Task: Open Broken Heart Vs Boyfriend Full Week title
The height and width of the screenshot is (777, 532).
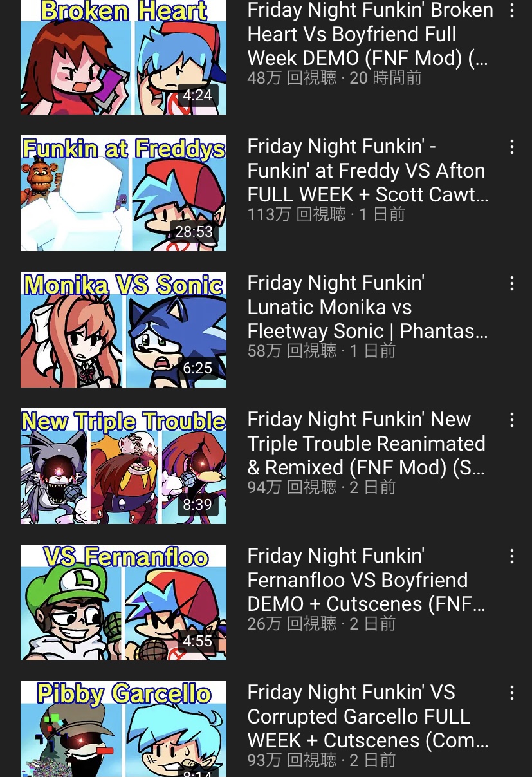Action: (x=369, y=34)
